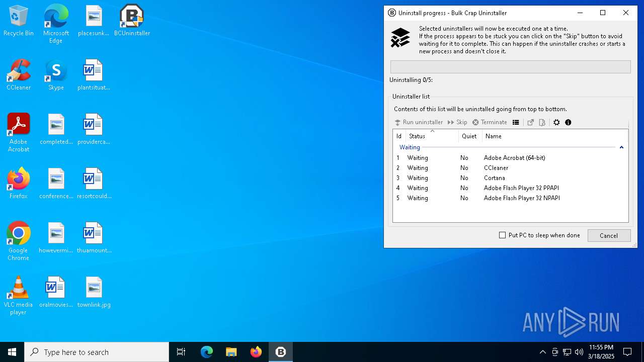Maximize the Uninstall progress window
The height and width of the screenshot is (362, 644).
603,13
